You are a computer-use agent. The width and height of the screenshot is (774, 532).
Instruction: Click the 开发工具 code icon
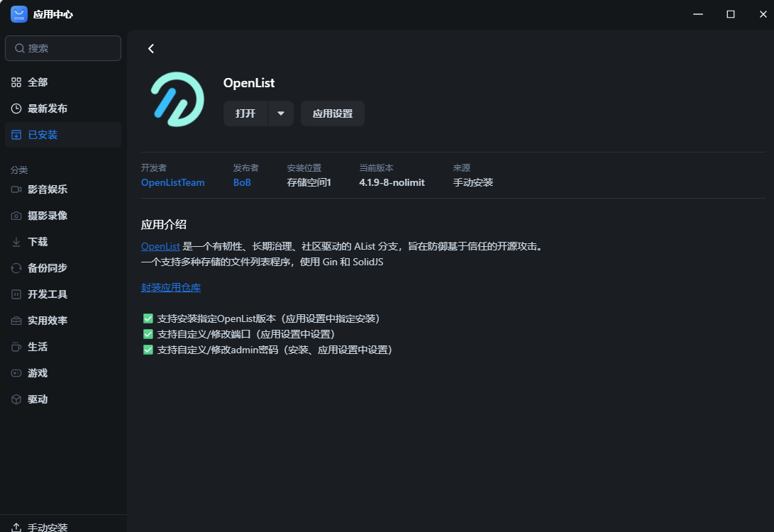pyautogui.click(x=16, y=294)
